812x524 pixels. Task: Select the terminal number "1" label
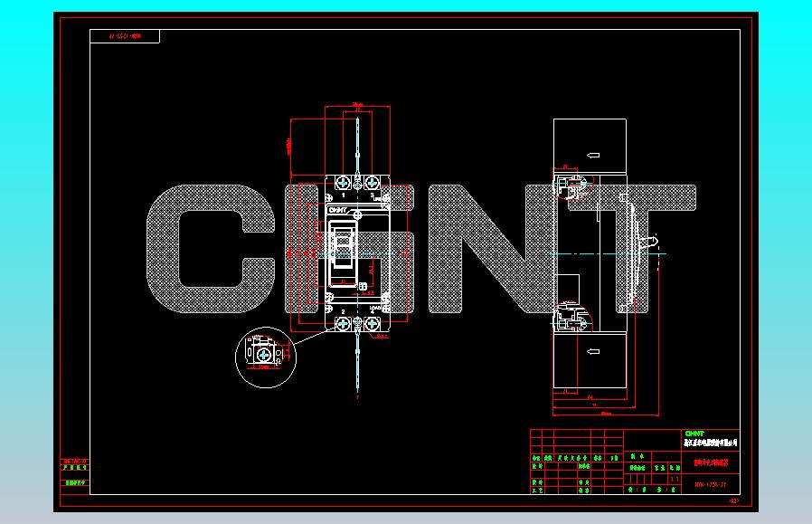343,195
